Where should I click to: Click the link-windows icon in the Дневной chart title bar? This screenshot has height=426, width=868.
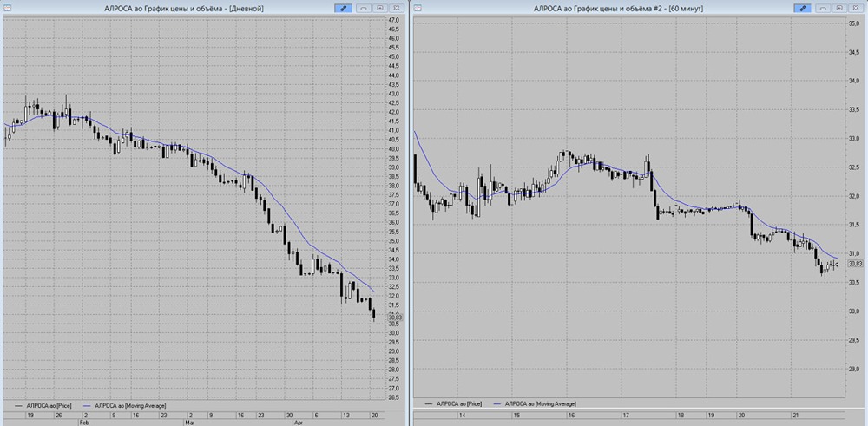(x=343, y=9)
